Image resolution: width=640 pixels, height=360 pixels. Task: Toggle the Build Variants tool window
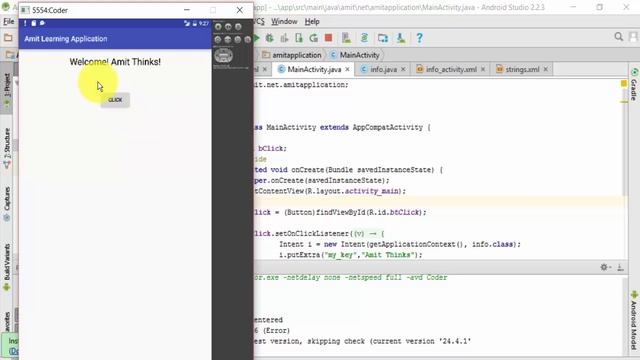(x=7, y=267)
